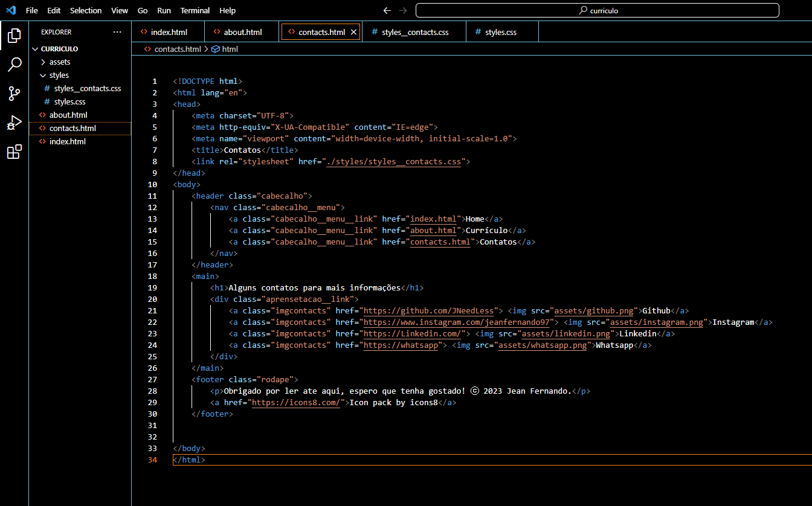Open the Go menu

[143, 10]
